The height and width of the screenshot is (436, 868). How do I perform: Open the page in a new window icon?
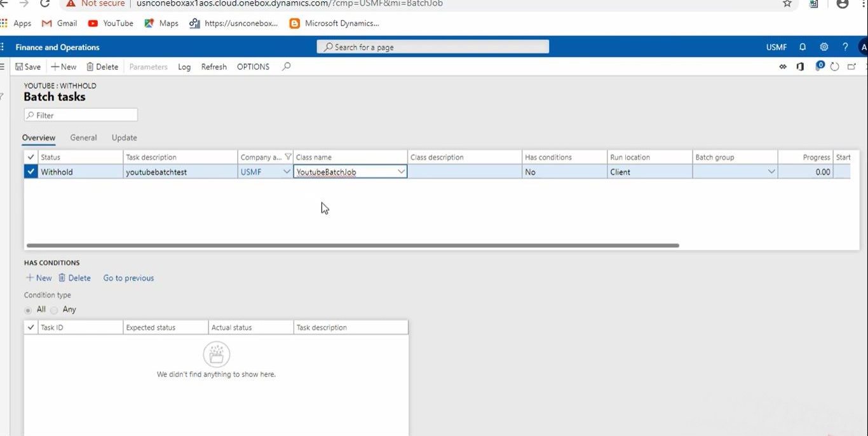pyautogui.click(x=852, y=66)
